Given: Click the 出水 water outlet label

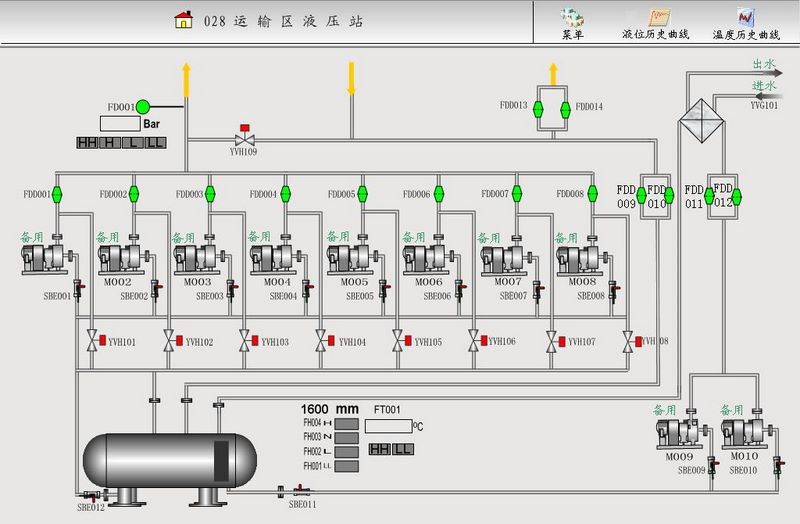Looking at the screenshot, I should [x=764, y=64].
